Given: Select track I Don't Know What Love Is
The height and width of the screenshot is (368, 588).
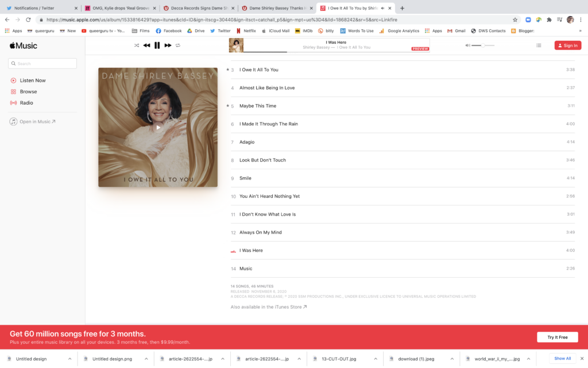Looking at the screenshot, I should 403,214.
